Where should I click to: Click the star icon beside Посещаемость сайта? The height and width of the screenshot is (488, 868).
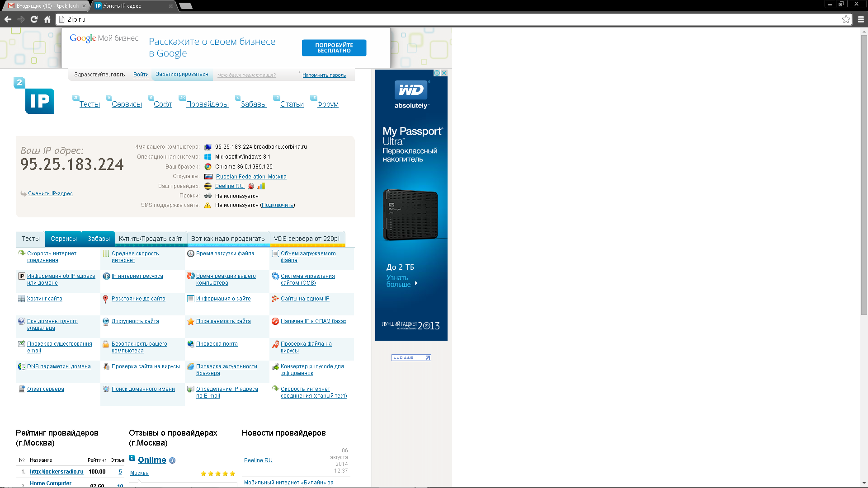click(x=191, y=321)
